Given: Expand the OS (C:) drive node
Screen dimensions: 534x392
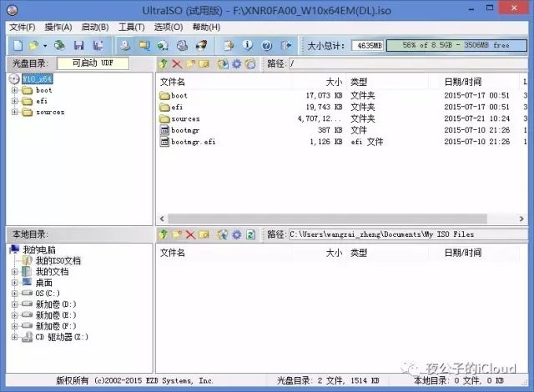Looking at the screenshot, I should (14, 294).
